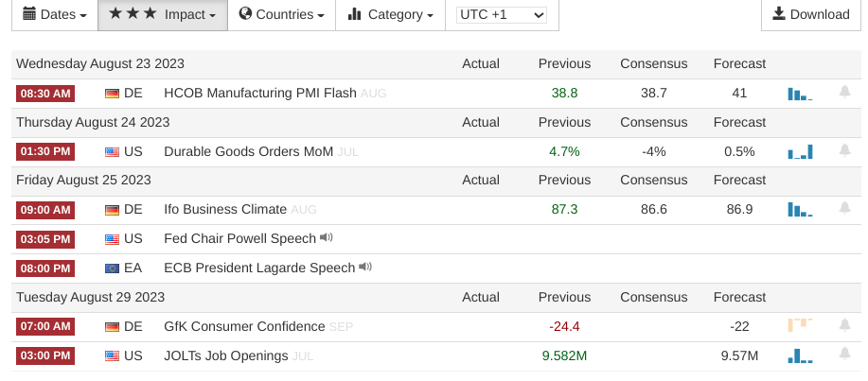868x381 pixels.
Task: Click speaker icon beside Fed Chair Powell Speech
Action: [327, 238]
